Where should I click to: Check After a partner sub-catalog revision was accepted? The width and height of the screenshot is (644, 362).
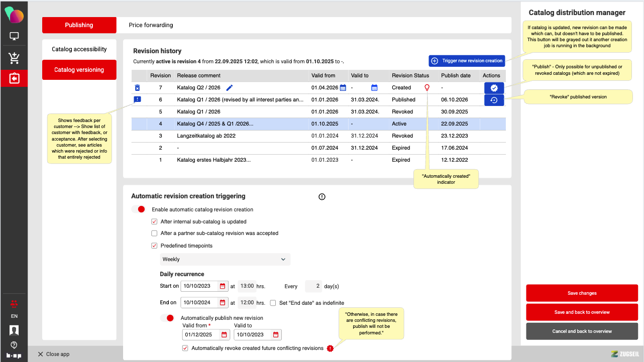(154, 233)
